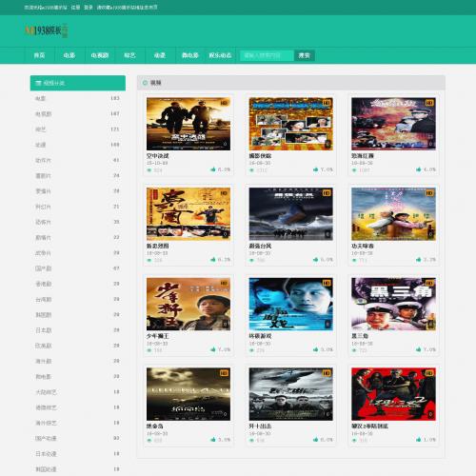Viewport: 476px width, 476px height.
Task: Select 动漫 in the navigation bar
Action: point(160,55)
